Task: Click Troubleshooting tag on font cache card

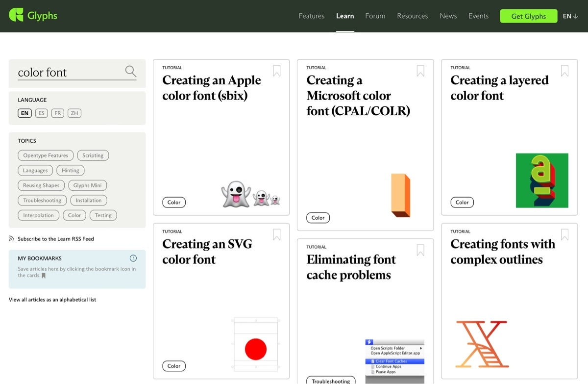Action: pos(331,381)
